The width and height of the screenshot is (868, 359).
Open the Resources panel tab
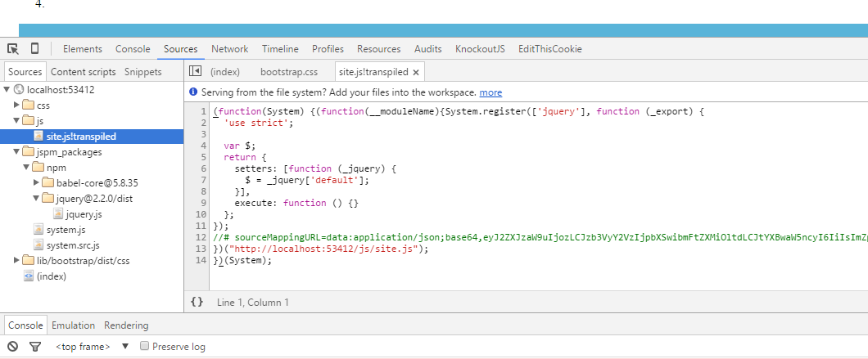pos(378,49)
